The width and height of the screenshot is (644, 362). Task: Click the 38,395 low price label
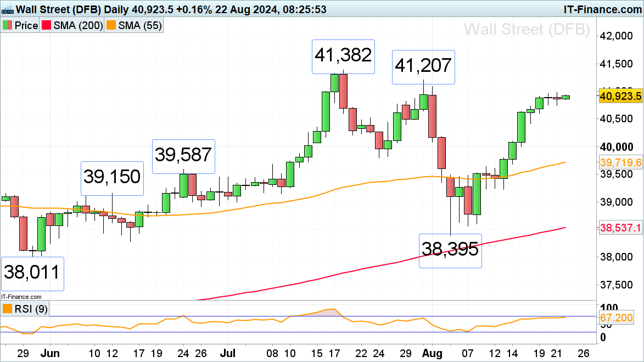click(x=450, y=251)
